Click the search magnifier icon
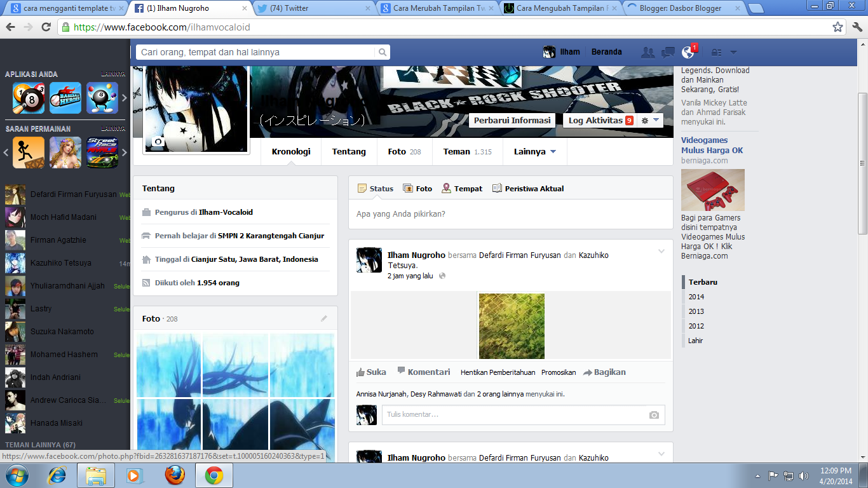This screenshot has width=868, height=488. (x=381, y=51)
